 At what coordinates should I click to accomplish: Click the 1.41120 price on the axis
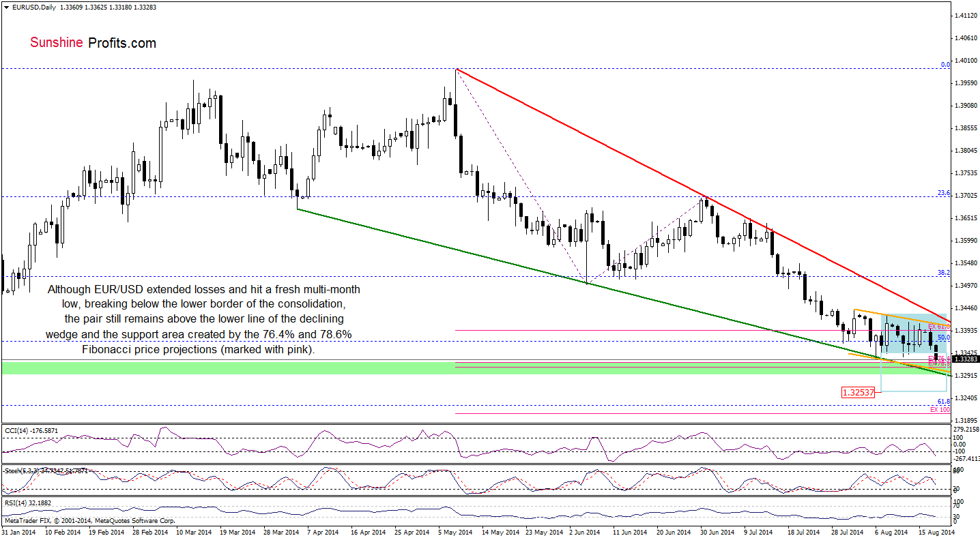click(x=966, y=15)
